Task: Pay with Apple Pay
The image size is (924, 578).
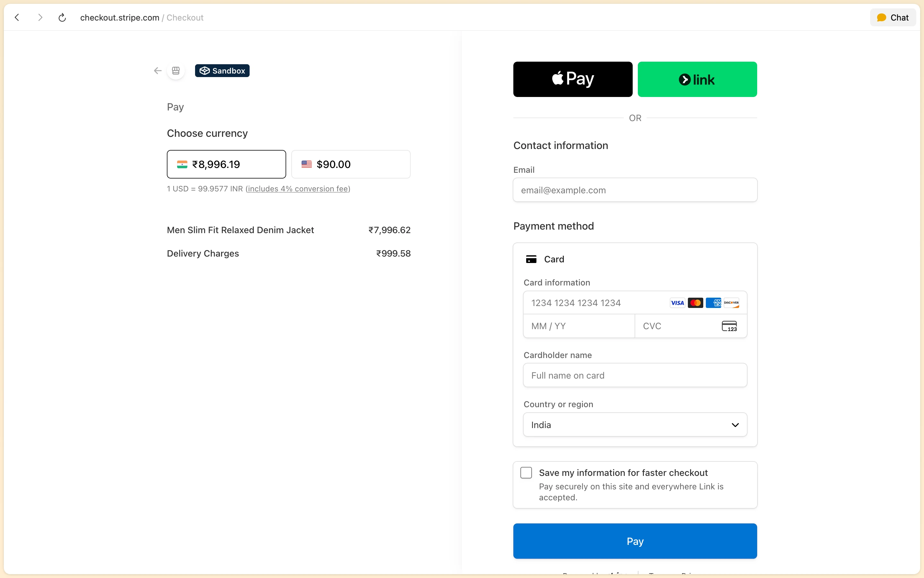Action: (x=573, y=79)
